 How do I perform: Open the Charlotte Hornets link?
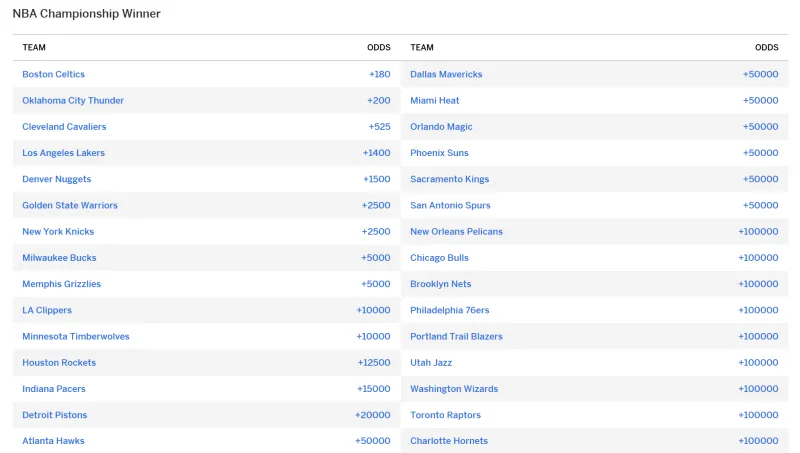pos(449,441)
